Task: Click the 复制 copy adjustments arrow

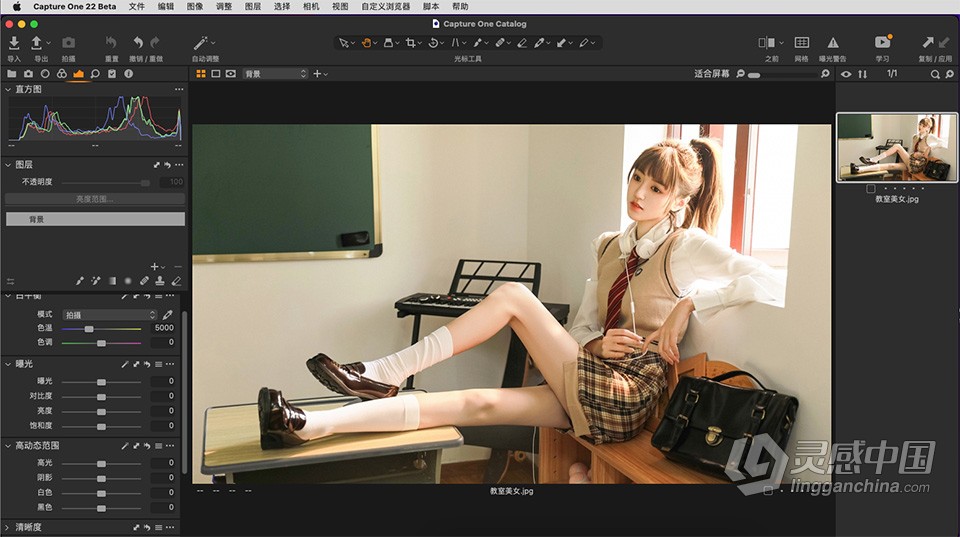Action: tap(928, 42)
